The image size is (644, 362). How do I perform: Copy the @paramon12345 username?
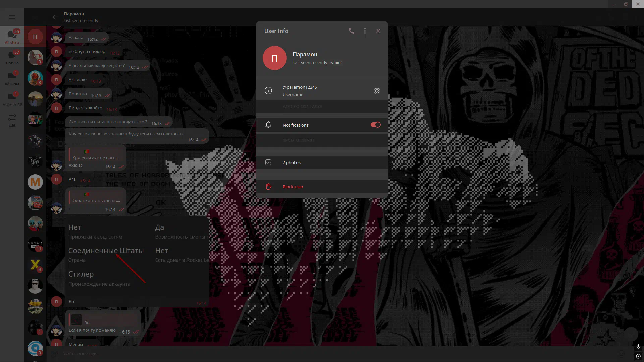point(300,87)
